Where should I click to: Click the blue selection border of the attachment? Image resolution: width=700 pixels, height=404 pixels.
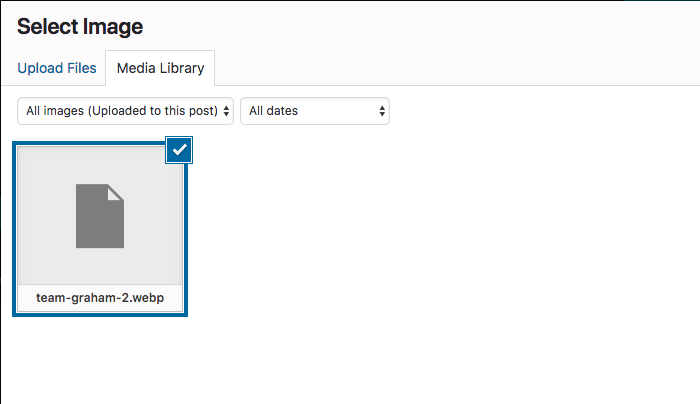click(x=14, y=229)
